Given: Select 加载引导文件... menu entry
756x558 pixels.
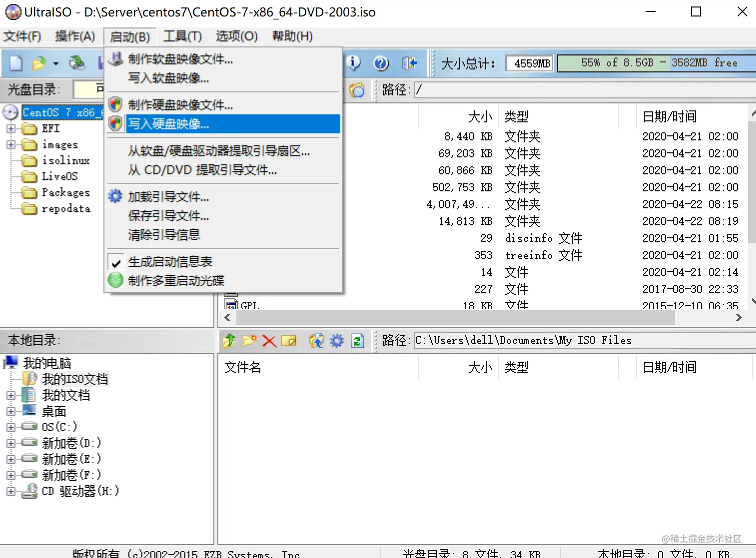Looking at the screenshot, I should pos(224,197).
